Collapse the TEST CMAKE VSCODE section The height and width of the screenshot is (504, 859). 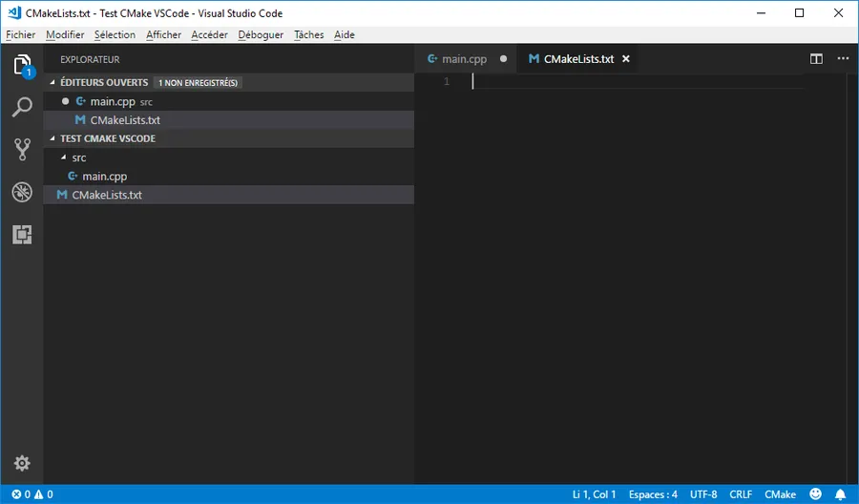(x=52, y=138)
